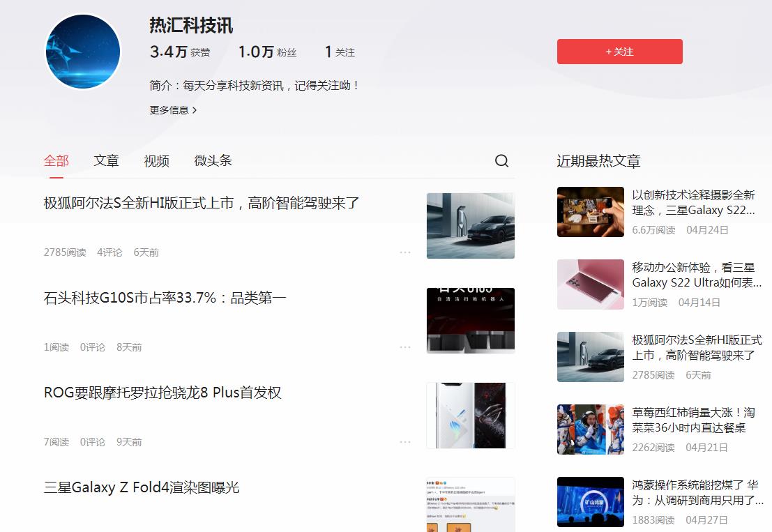Open hot article 草莓西红柿销量大涨
This screenshot has width=772, height=532.
(693, 420)
